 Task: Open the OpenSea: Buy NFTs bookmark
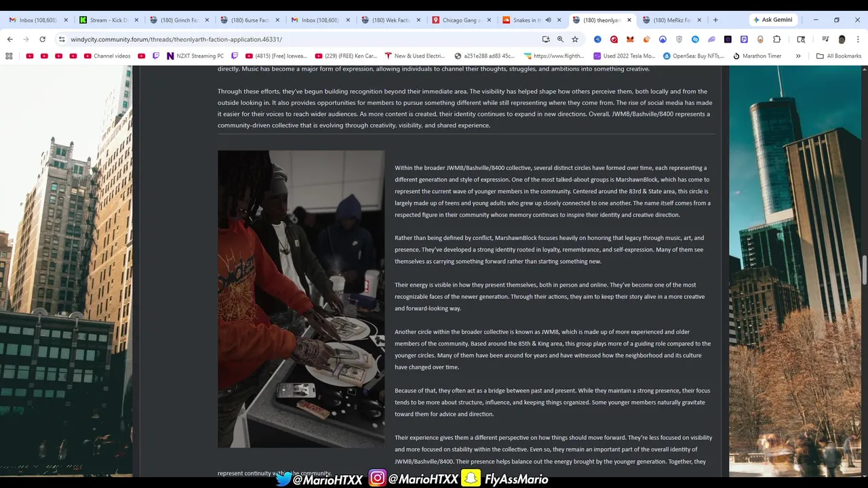pos(694,56)
